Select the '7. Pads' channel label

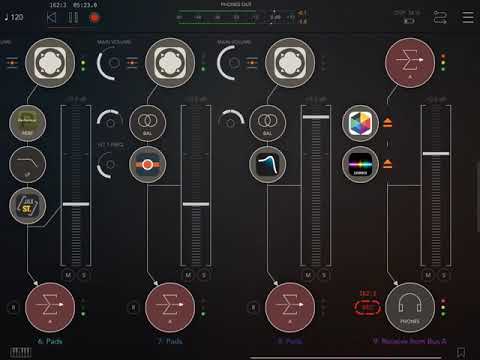tap(170, 341)
